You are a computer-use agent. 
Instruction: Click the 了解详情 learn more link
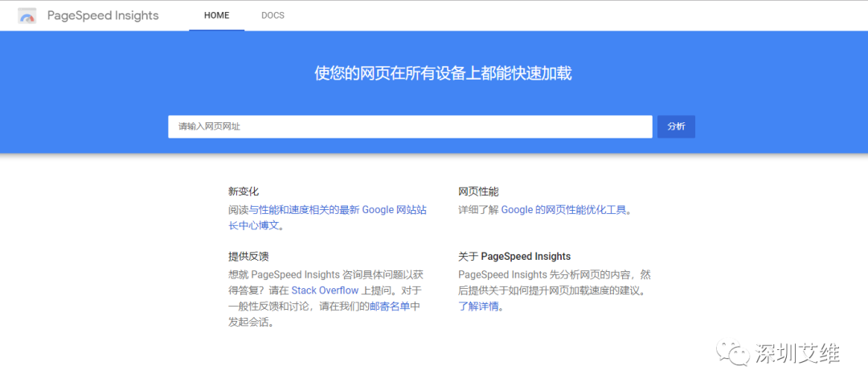478,307
